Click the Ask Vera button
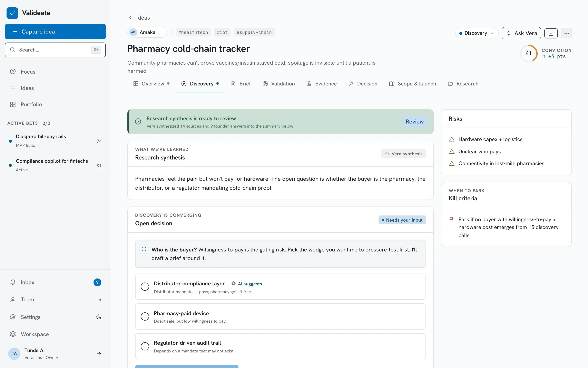 point(521,33)
